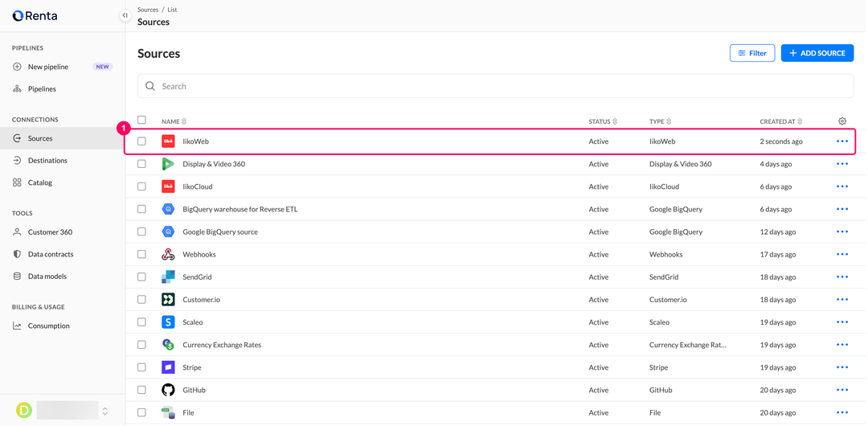Open the Customer.io source name

coord(202,300)
